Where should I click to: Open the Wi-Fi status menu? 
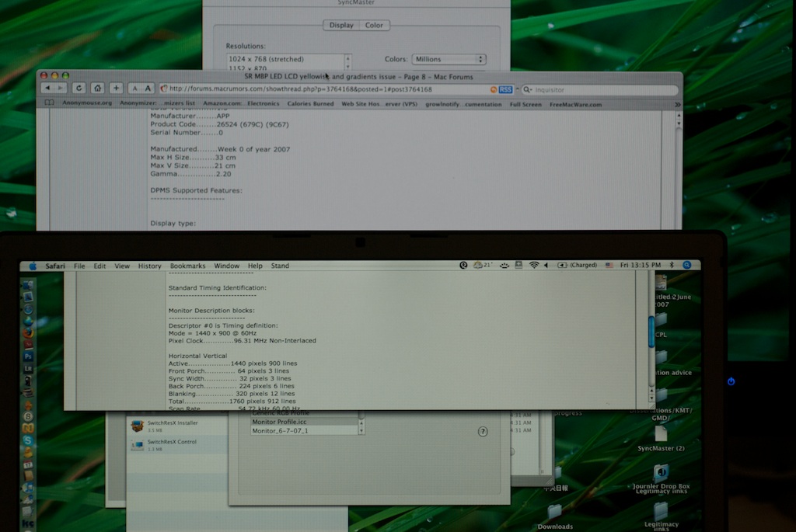(533, 265)
